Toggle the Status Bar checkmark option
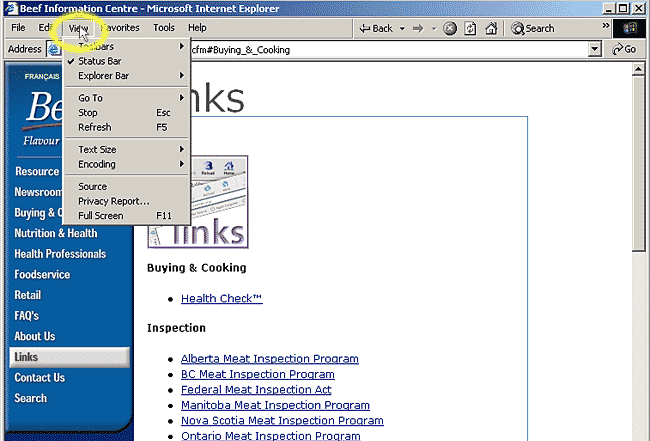The height and width of the screenshot is (441, 650). pyautogui.click(x=127, y=61)
